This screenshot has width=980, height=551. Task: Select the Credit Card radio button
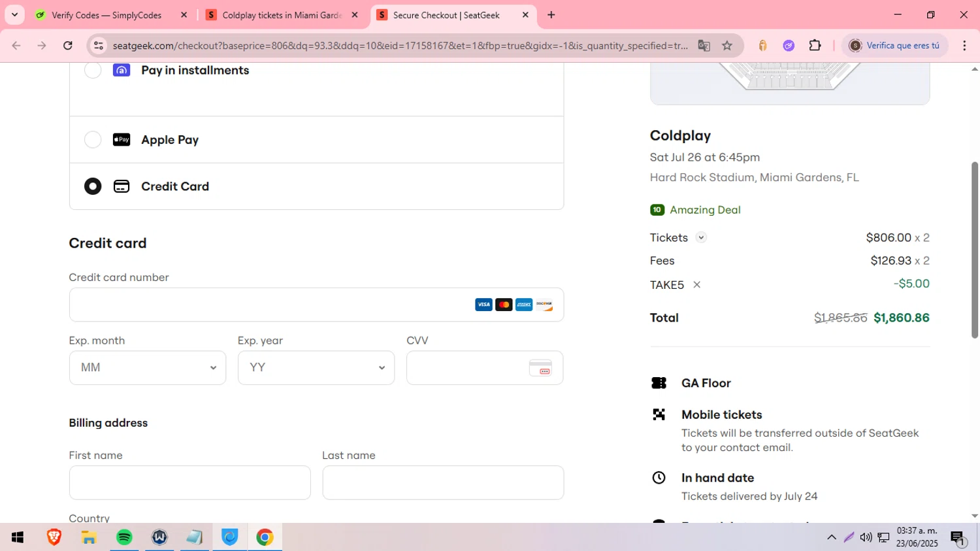pyautogui.click(x=93, y=186)
